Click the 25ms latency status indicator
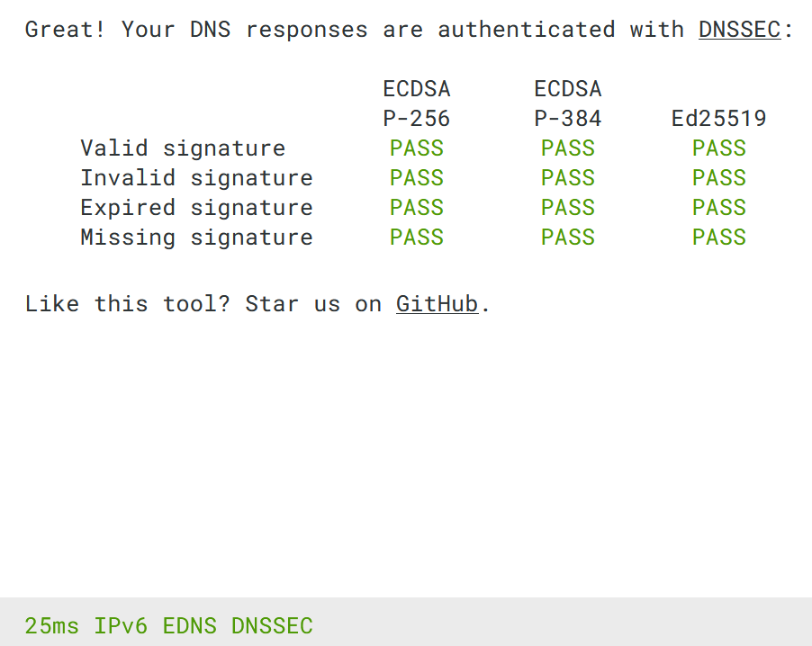This screenshot has width=812, height=646. [52, 626]
